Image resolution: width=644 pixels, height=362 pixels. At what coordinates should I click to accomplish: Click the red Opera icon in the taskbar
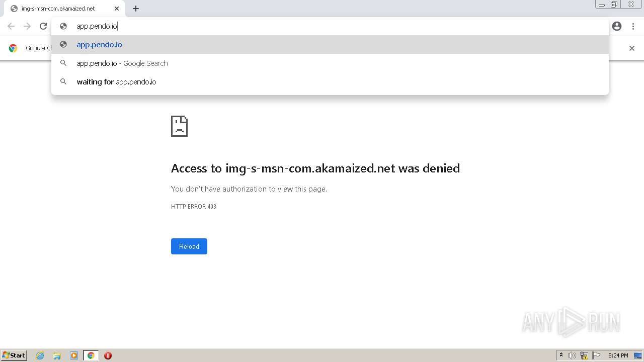pos(108,355)
